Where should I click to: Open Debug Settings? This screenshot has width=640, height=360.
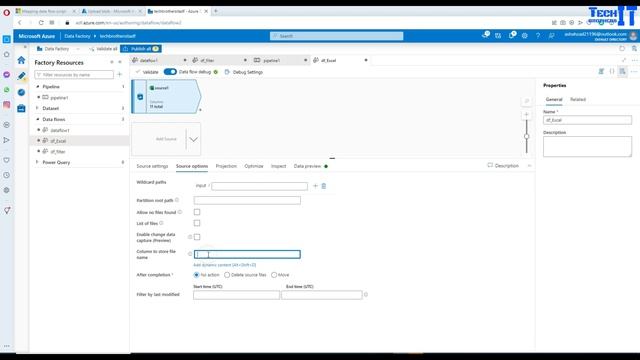pos(244,72)
